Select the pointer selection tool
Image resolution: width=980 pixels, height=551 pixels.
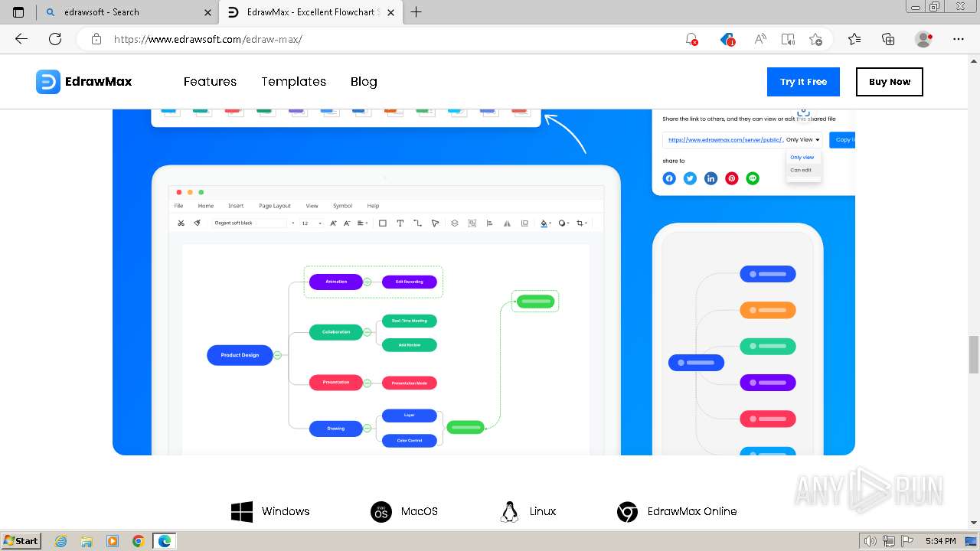click(435, 223)
